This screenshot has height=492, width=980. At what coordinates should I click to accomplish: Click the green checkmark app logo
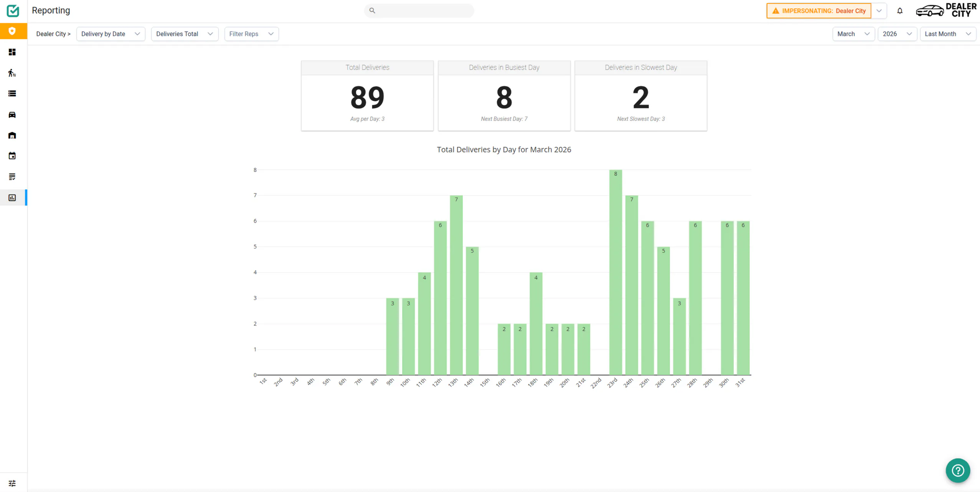(x=13, y=11)
